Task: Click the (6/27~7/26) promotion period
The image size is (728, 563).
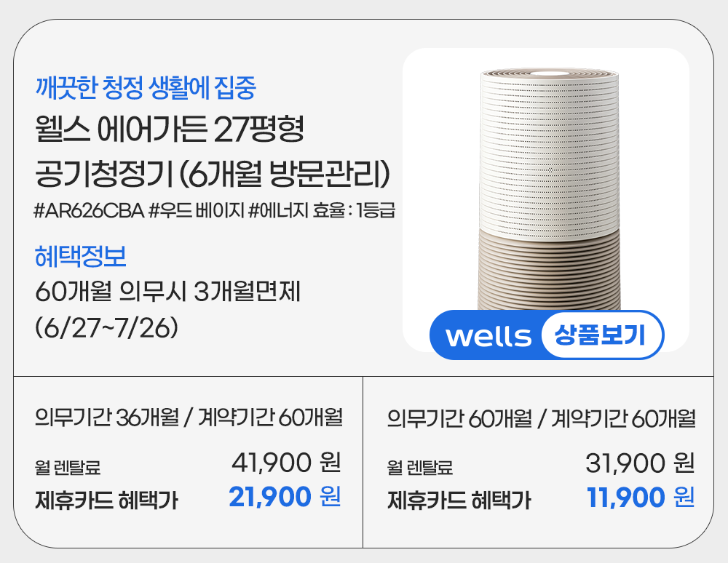Action: (107, 326)
